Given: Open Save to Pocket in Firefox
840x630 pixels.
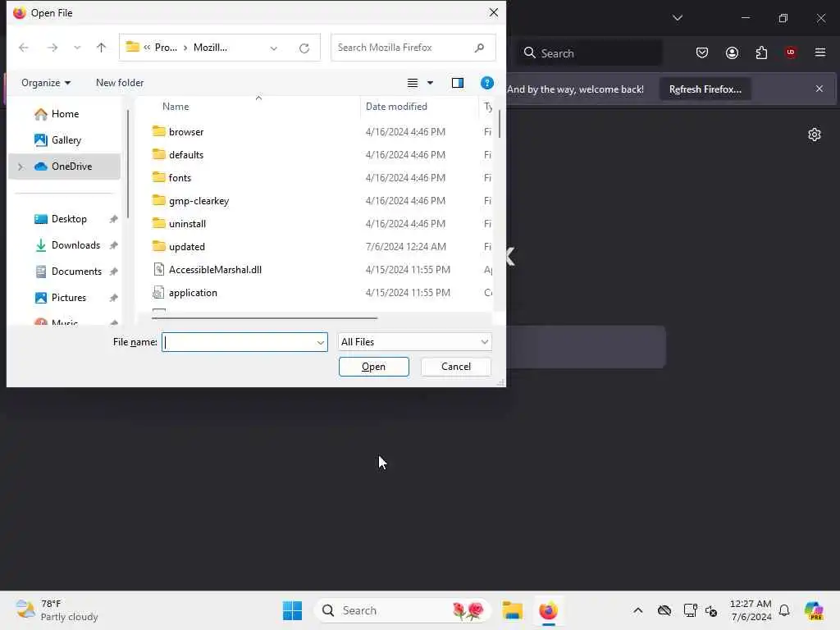Looking at the screenshot, I should pyautogui.click(x=702, y=52).
